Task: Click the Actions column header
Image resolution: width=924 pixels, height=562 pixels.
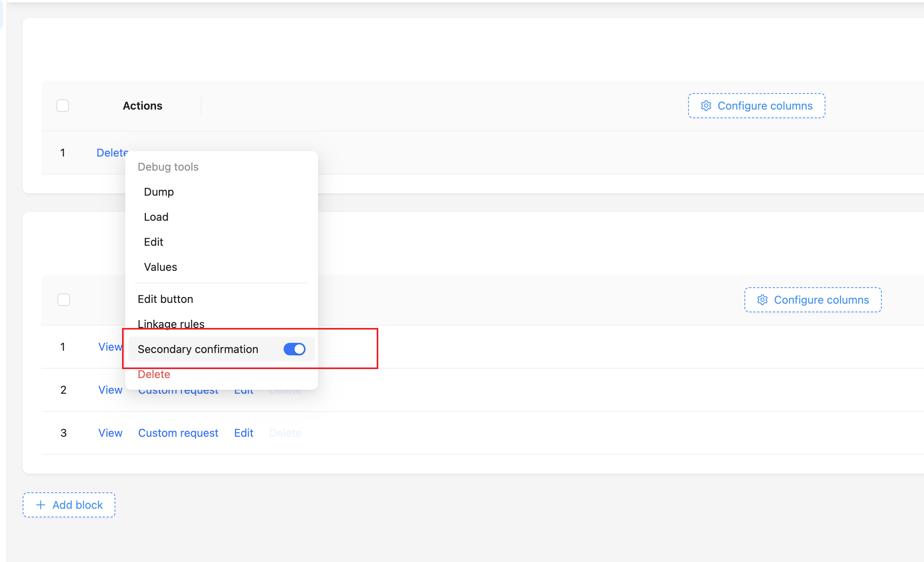Action: pyautogui.click(x=142, y=106)
